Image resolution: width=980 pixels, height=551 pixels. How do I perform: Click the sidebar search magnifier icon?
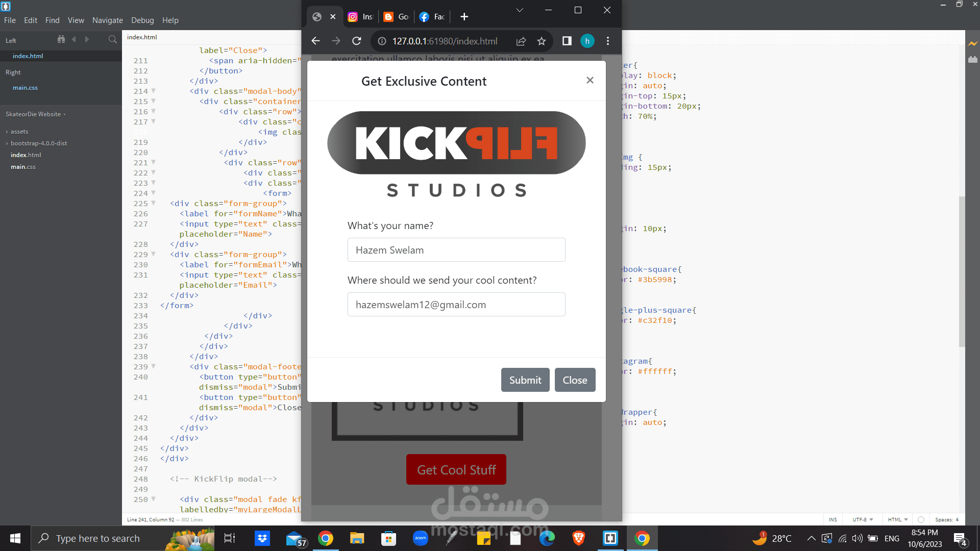click(x=112, y=39)
